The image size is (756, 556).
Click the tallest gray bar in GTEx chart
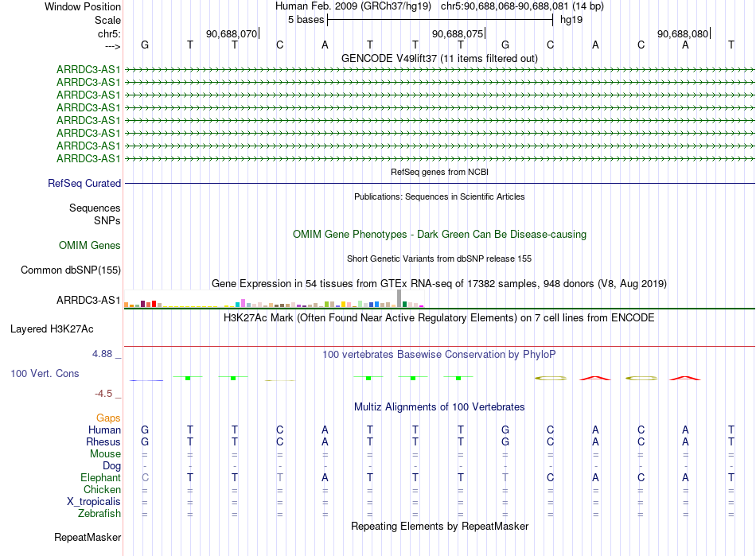point(399,298)
